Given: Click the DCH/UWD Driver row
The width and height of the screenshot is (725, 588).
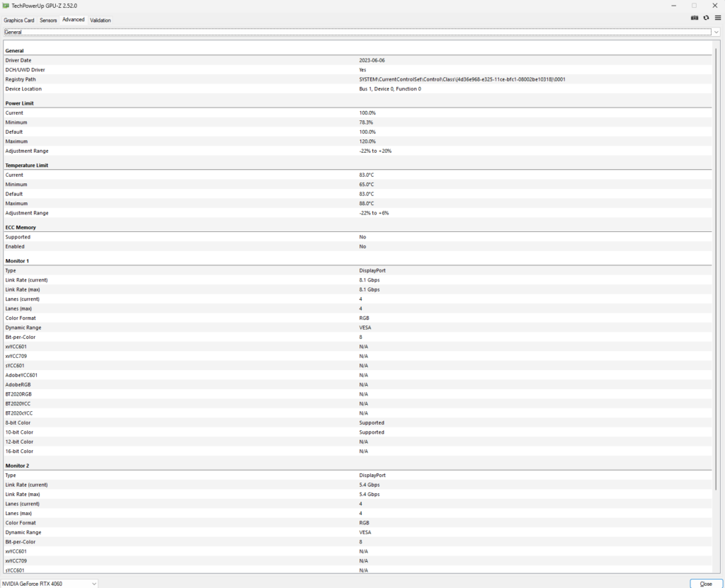Looking at the screenshot, I should (358, 70).
